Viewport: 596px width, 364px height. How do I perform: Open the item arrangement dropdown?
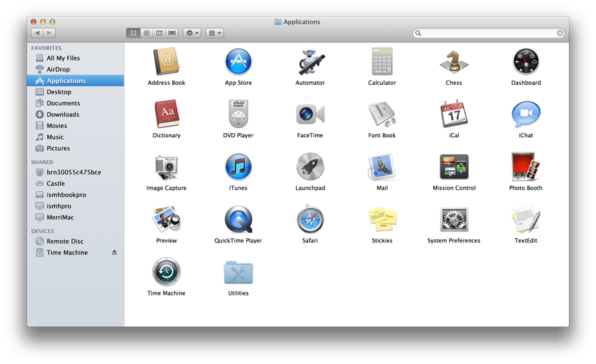click(215, 33)
